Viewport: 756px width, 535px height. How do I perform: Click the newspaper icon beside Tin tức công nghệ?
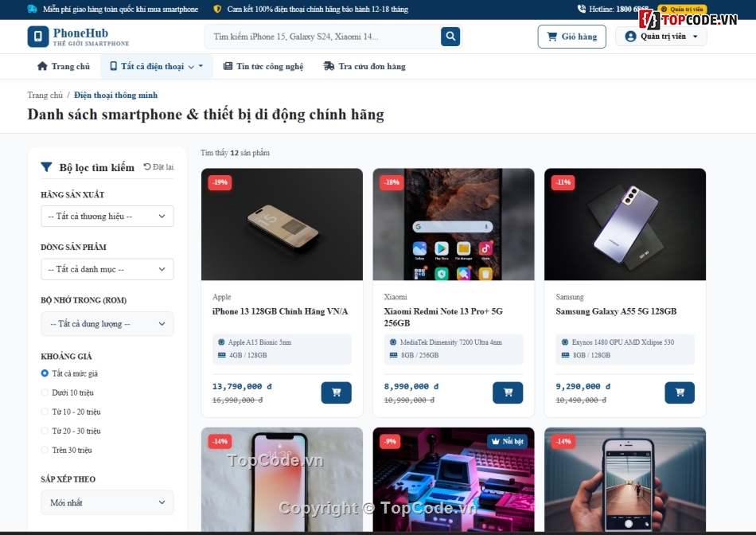(x=228, y=66)
